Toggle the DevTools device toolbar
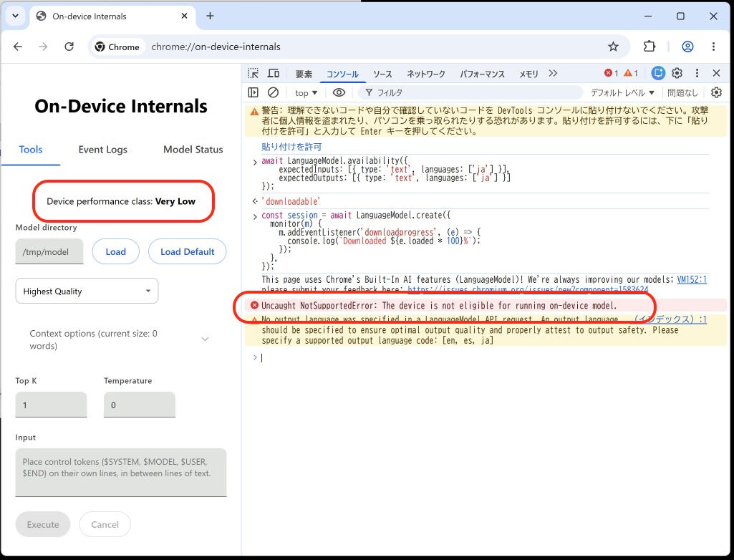Image resolution: width=734 pixels, height=560 pixels. coord(274,73)
